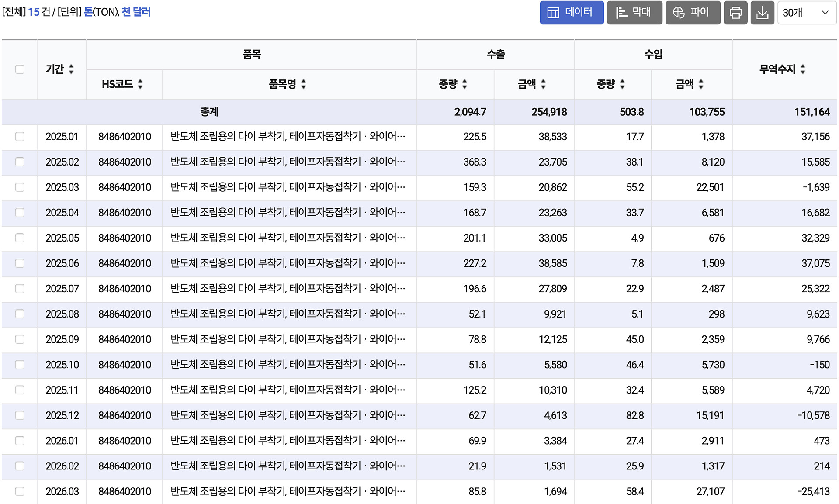Image resolution: width=839 pixels, height=504 pixels.
Task: Sort by HS코드 column arrows
Action: pyautogui.click(x=140, y=84)
